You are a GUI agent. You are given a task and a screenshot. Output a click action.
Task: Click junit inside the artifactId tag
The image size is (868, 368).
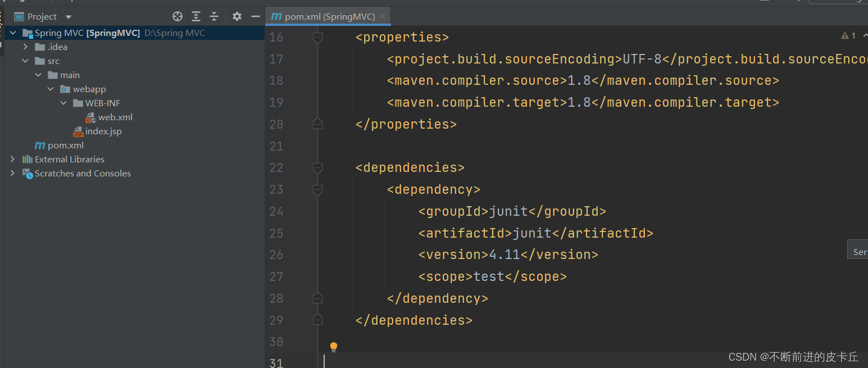click(x=532, y=233)
